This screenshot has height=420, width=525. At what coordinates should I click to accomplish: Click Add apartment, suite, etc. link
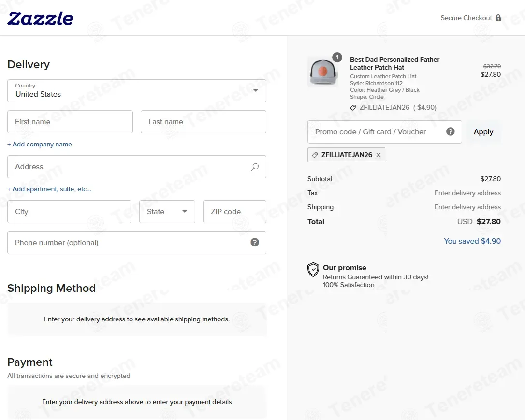coord(49,189)
